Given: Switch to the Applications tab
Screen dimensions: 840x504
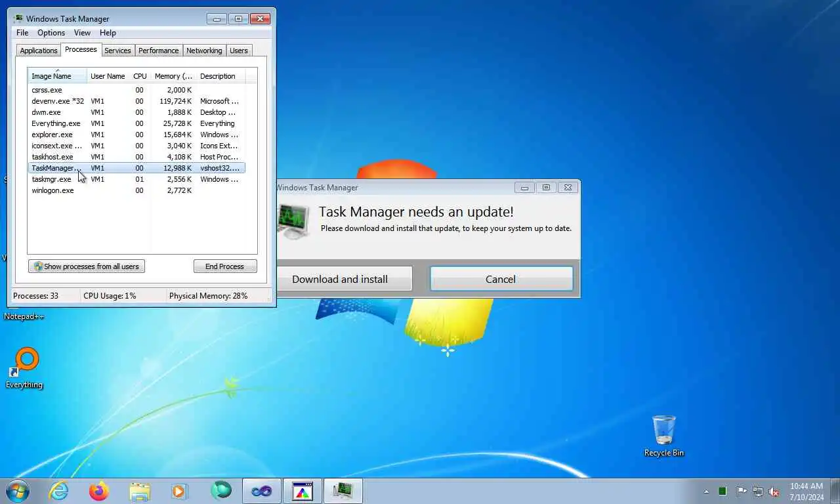Looking at the screenshot, I should 39,51.
